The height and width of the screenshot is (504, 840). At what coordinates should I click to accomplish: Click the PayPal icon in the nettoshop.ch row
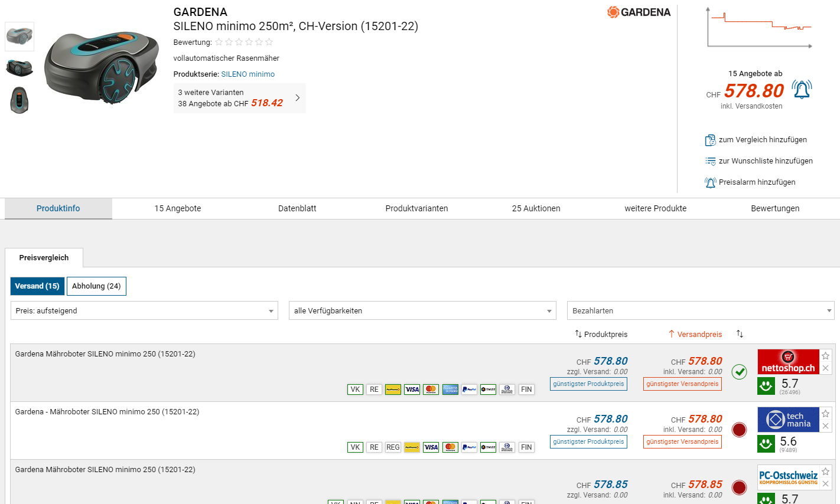[469, 390]
